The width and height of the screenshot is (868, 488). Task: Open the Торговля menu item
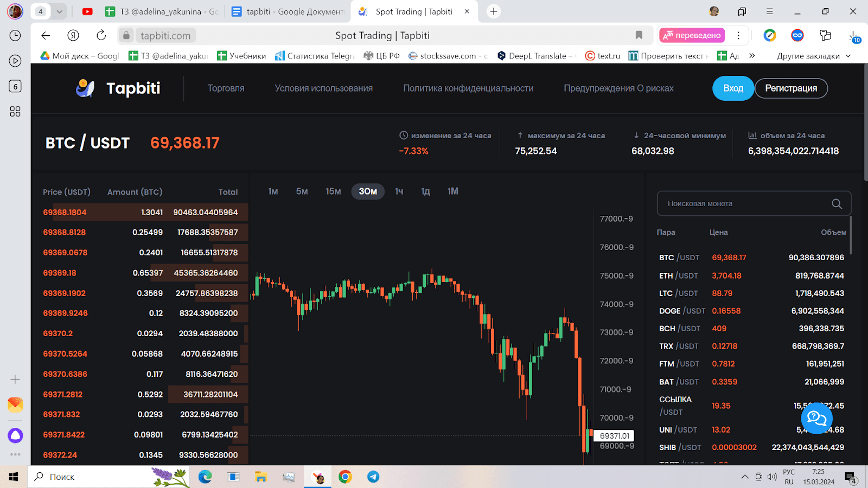tap(226, 88)
